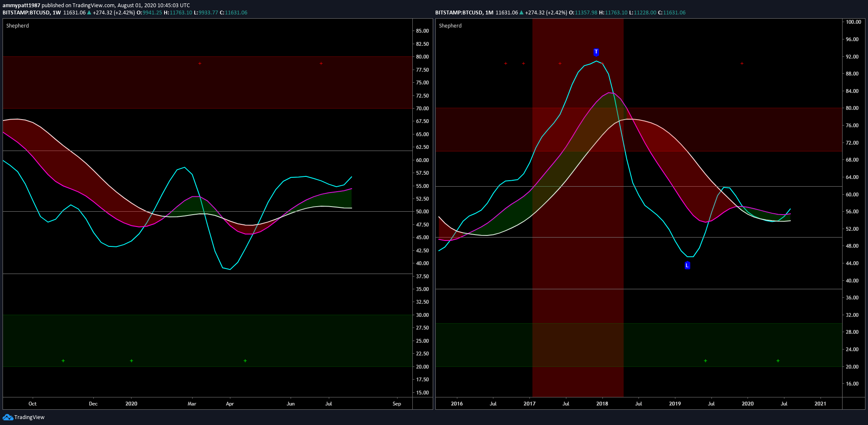Click the green plus marker near Apr on weekly chart

(245, 361)
